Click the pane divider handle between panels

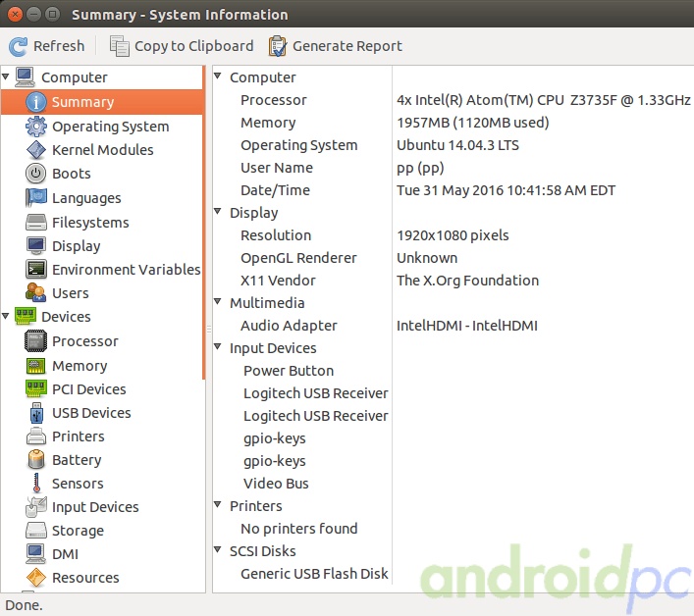click(209, 329)
